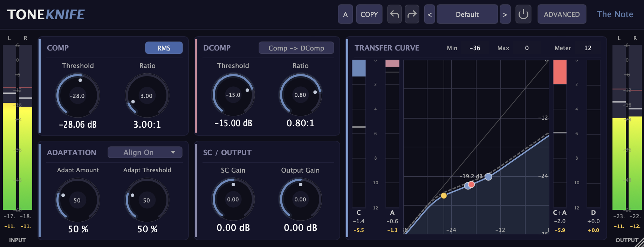Viewport: 644px width, 247px height.
Task: Edit the 0.80:1 DCOMP ratio value
Action: 301,123
